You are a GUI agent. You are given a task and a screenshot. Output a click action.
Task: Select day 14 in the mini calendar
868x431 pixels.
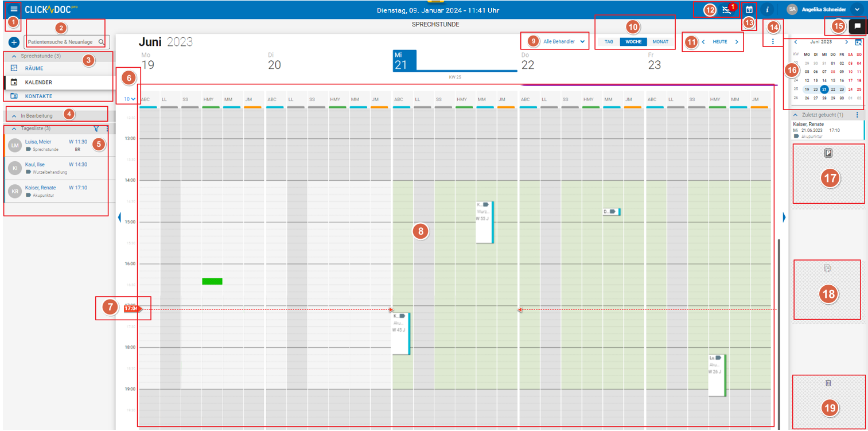click(x=824, y=80)
